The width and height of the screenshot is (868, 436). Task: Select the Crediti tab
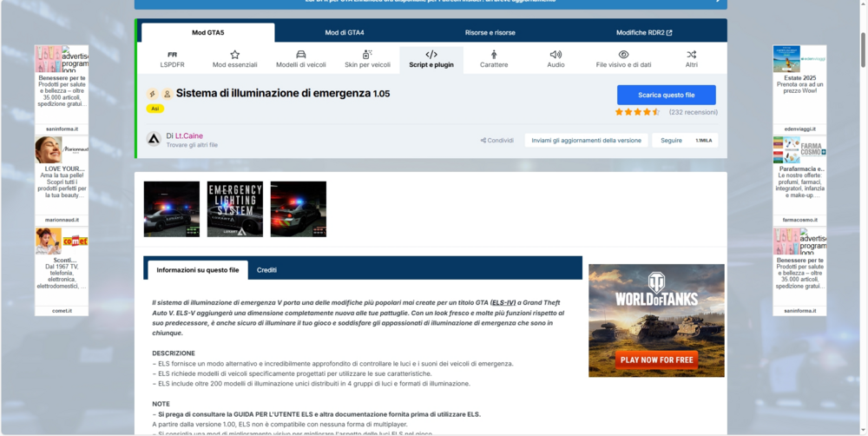point(266,270)
